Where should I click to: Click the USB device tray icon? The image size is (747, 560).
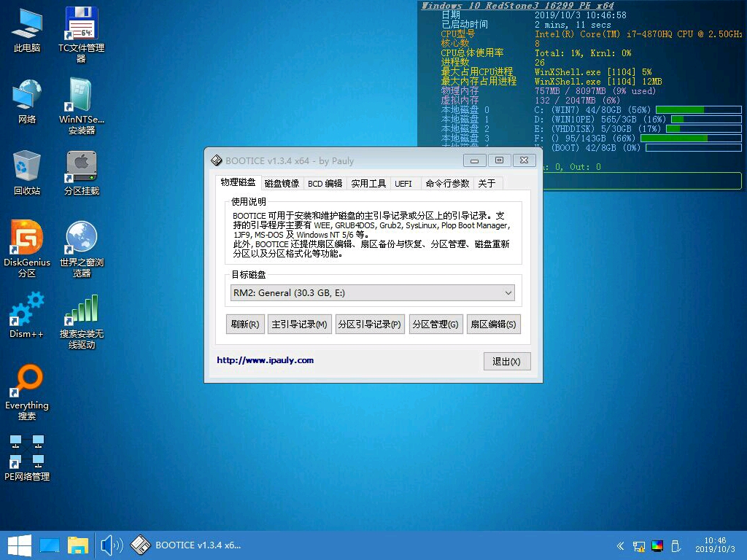point(675,545)
